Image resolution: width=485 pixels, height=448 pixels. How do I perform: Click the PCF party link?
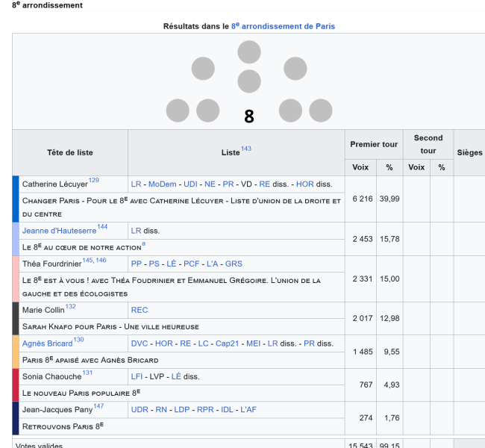tap(193, 264)
